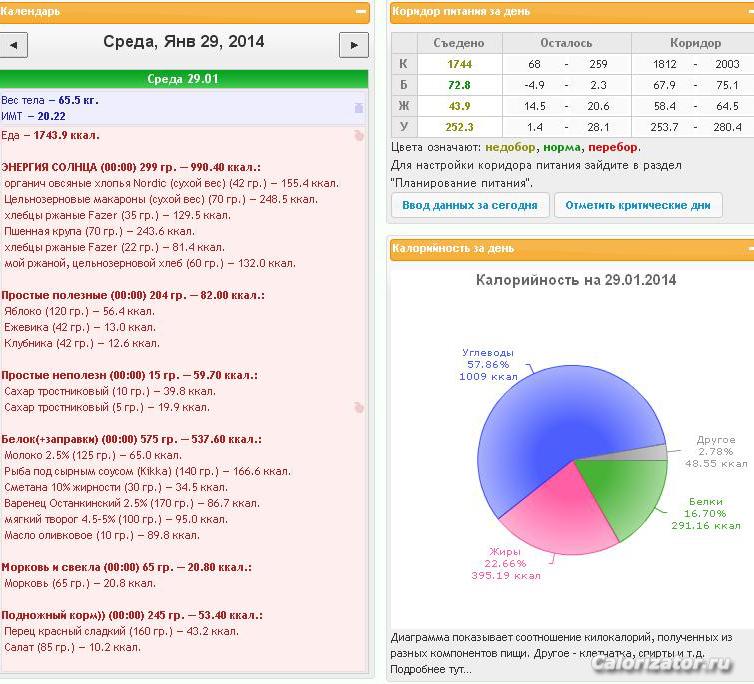Go to previous day with left arrow
Screen dimensions: 754x684
click(13, 45)
